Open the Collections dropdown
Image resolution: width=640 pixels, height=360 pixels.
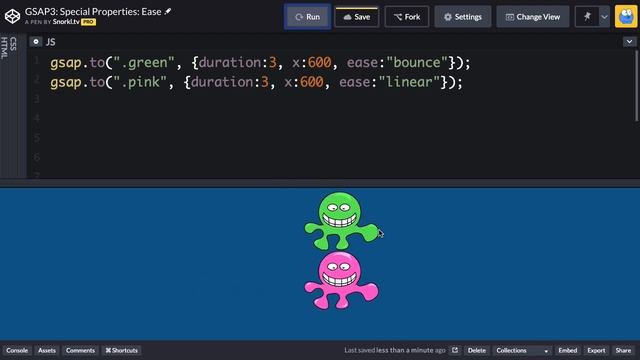click(x=522, y=350)
